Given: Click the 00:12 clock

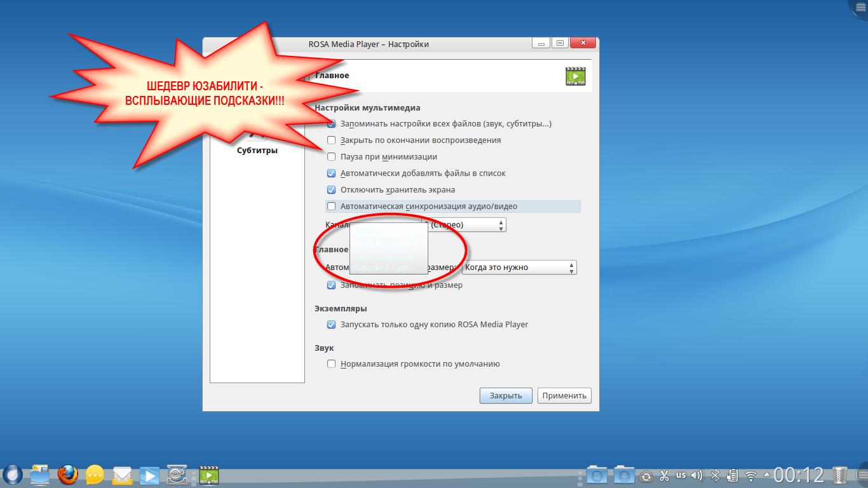Looking at the screenshot, I should (799, 475).
